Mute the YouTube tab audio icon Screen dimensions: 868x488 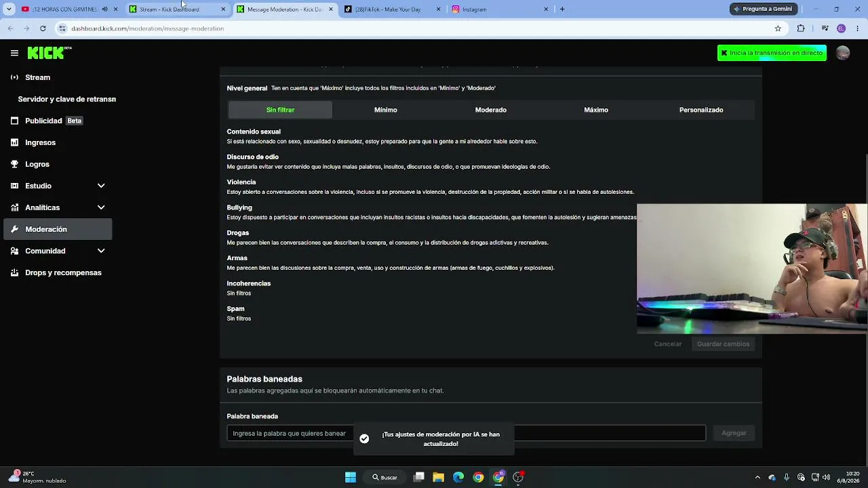pyautogui.click(x=104, y=9)
